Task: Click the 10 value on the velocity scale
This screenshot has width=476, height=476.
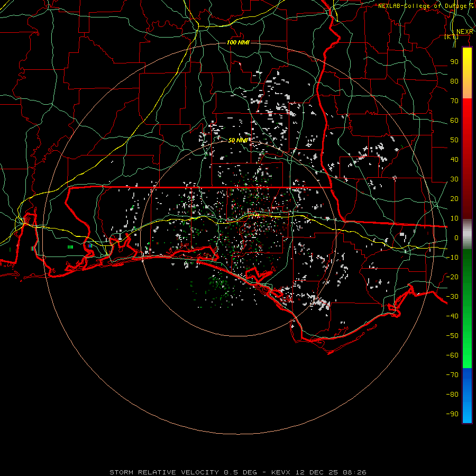Action: tap(454, 218)
